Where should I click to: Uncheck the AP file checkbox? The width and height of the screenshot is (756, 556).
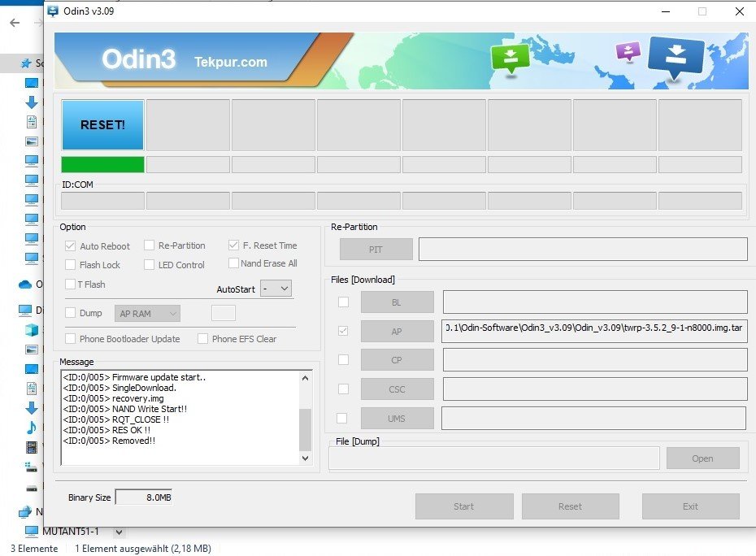click(x=343, y=332)
